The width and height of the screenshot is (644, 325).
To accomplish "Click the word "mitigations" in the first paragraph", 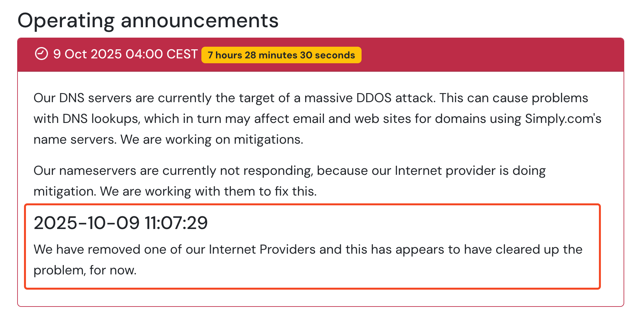I will point(268,139).
